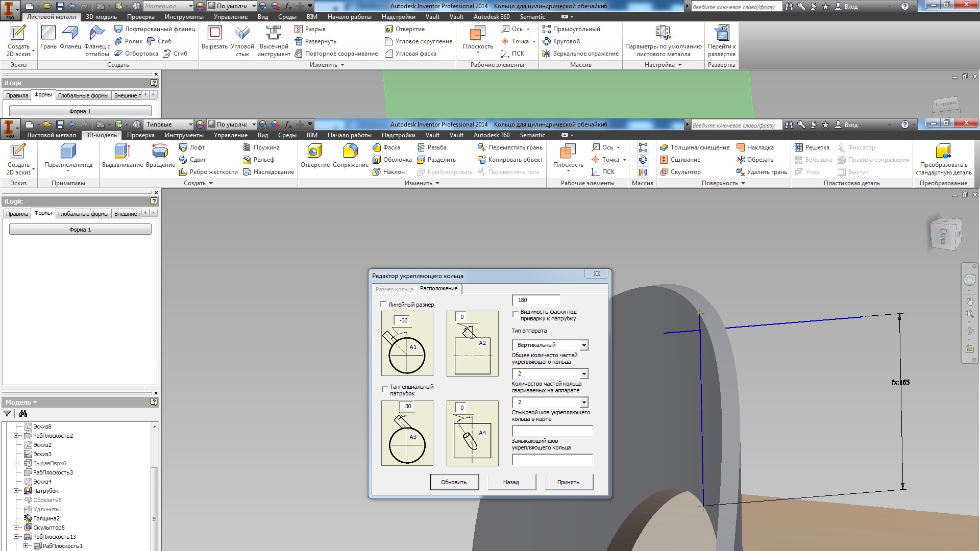
Task: Expand the Создать panel dropdown in lower ribbon
Action: coord(198,183)
